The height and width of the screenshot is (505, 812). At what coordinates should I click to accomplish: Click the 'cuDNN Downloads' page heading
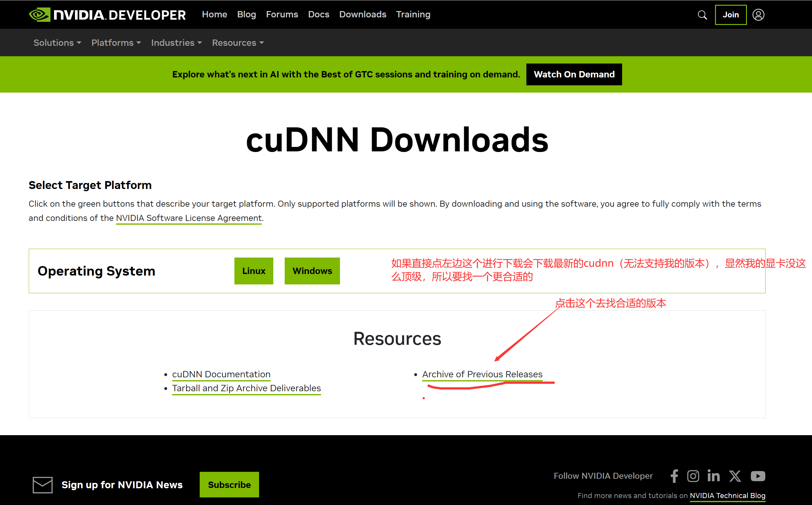pyautogui.click(x=397, y=140)
